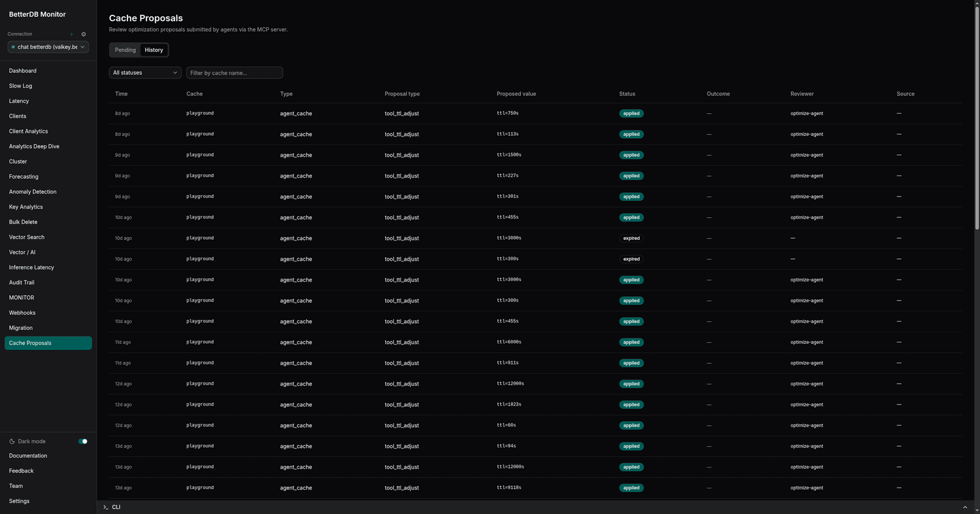This screenshot has width=980, height=514.
Task: Navigate to Audit Trail
Action: point(48,283)
